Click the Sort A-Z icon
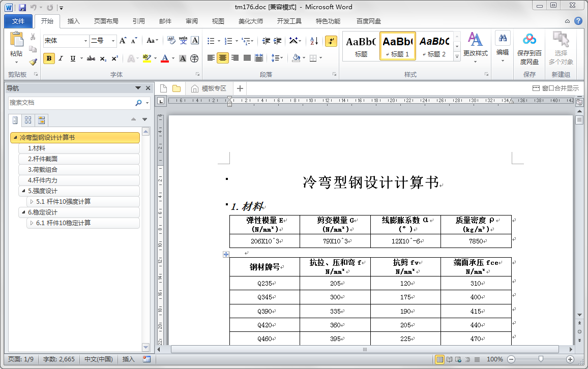The width and height of the screenshot is (588, 369). (314, 41)
